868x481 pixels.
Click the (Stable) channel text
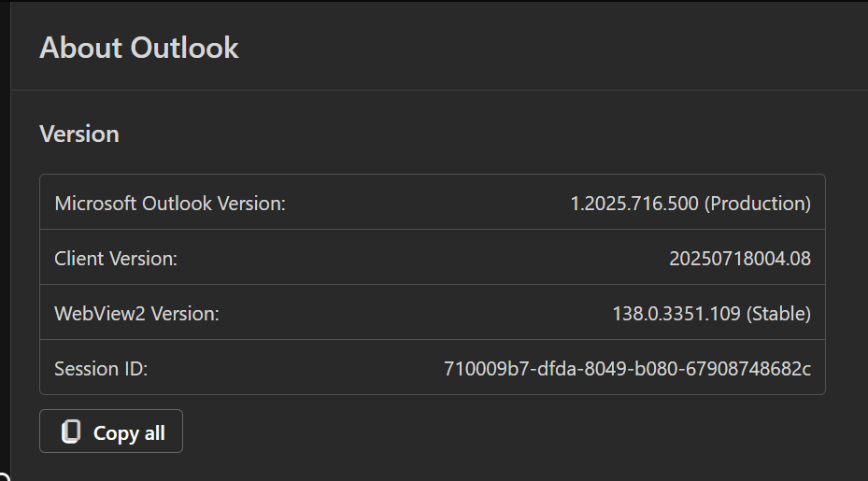[x=777, y=314]
